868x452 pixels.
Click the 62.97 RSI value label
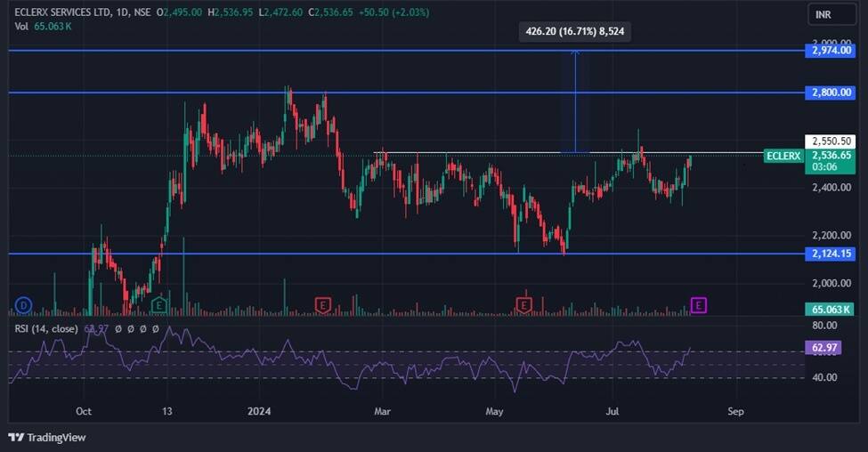[x=823, y=347]
